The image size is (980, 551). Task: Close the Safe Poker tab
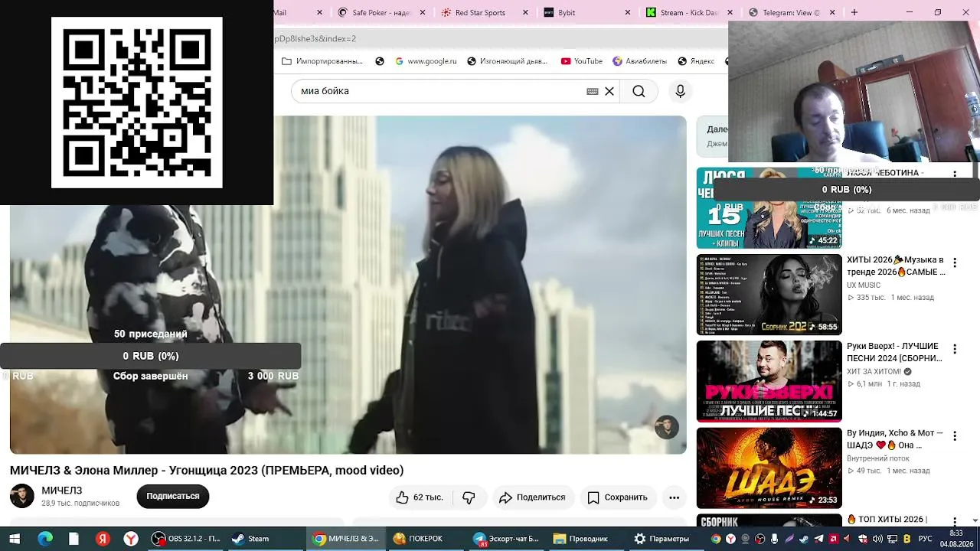pos(422,12)
